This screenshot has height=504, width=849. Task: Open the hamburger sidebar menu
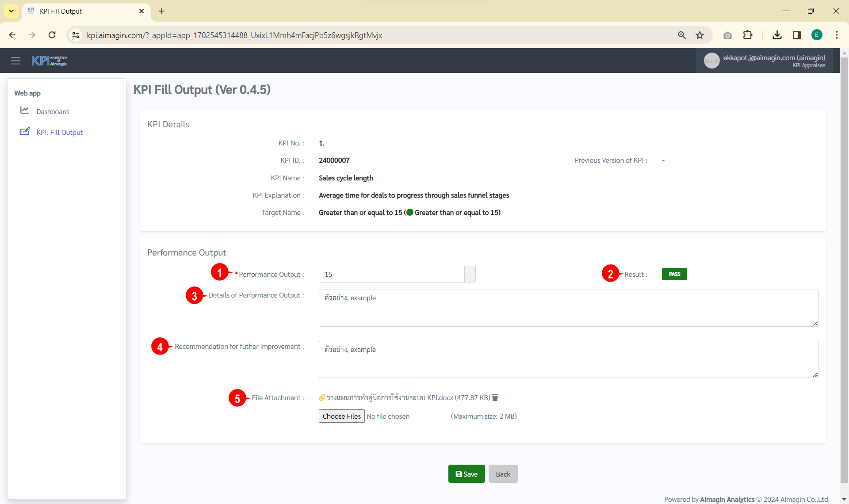(15, 61)
